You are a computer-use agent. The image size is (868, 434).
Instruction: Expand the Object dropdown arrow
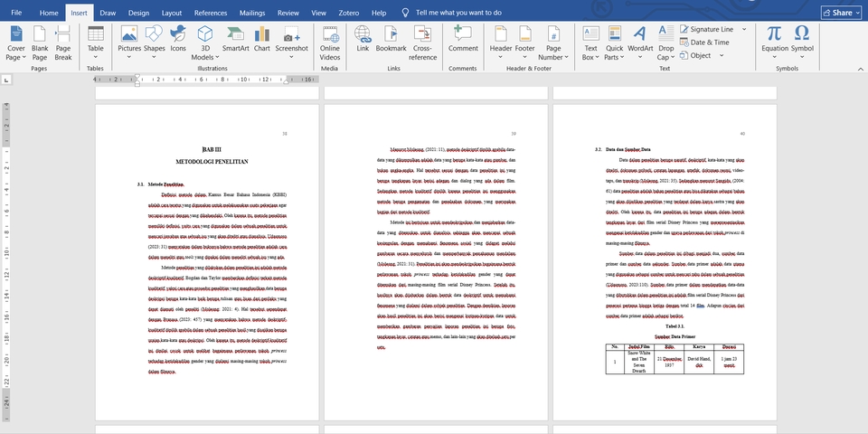(x=722, y=55)
